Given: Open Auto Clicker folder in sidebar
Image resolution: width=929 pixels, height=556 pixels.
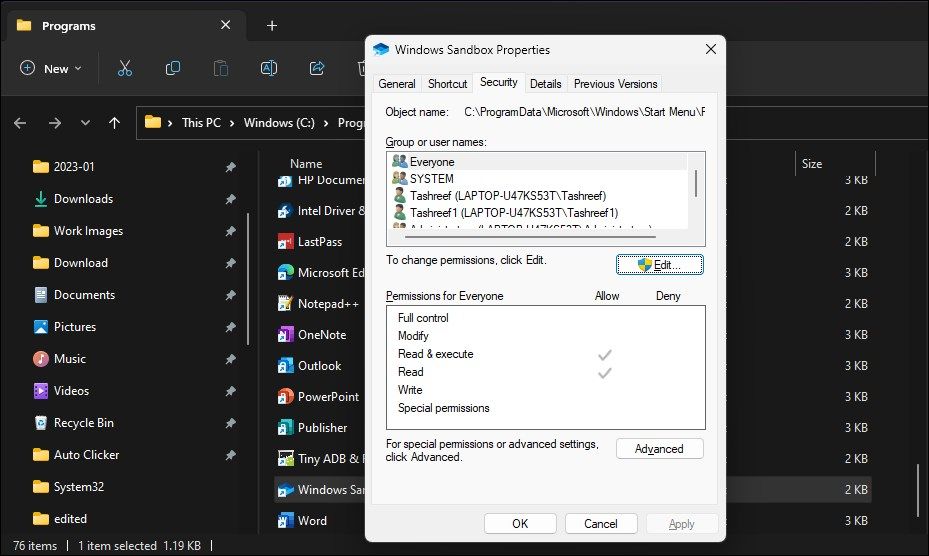Looking at the screenshot, I should [87, 455].
